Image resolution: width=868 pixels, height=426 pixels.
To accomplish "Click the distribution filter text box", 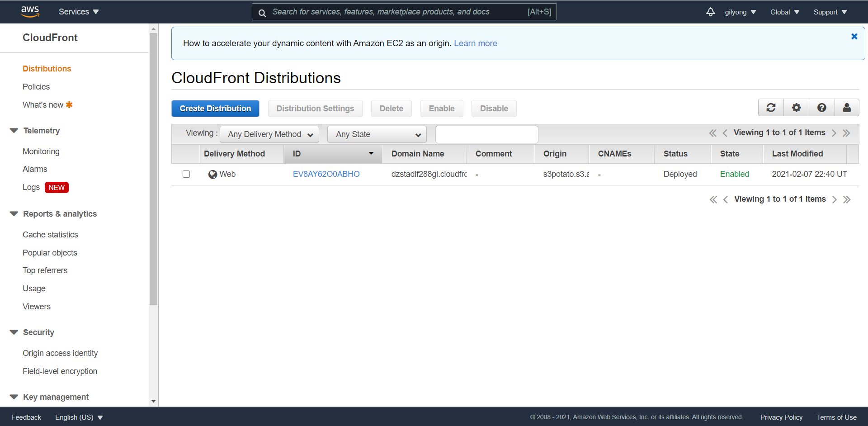I will click(486, 134).
